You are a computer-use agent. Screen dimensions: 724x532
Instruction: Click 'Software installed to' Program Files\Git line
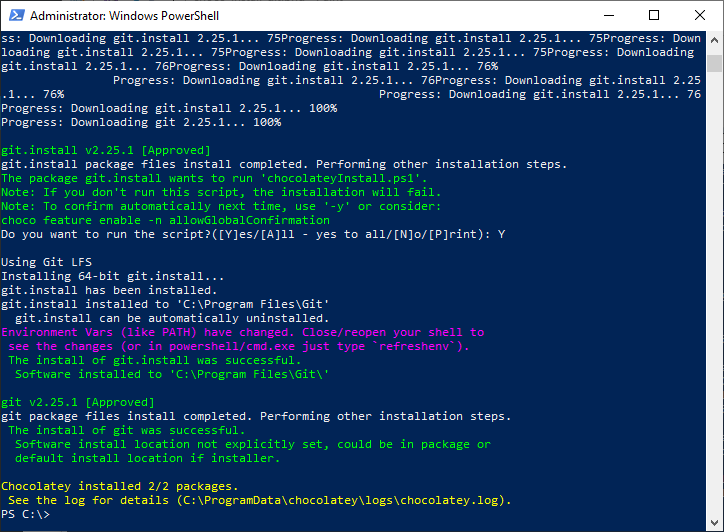point(172,374)
